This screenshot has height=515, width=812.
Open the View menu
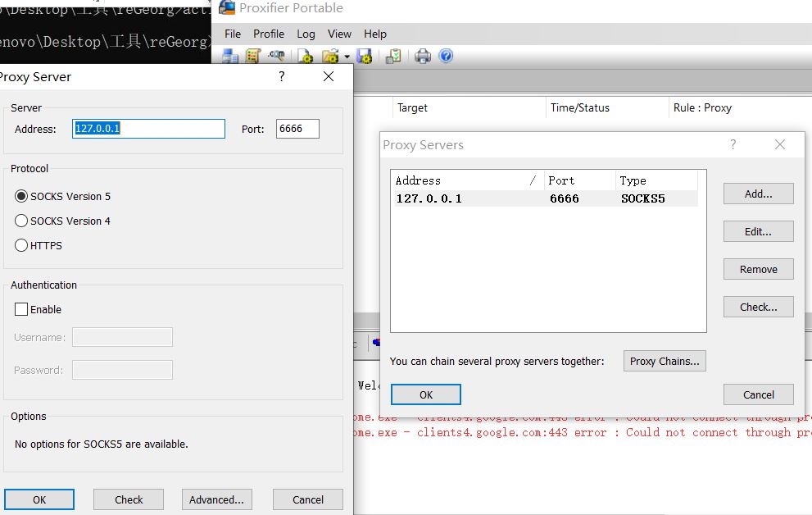339,34
